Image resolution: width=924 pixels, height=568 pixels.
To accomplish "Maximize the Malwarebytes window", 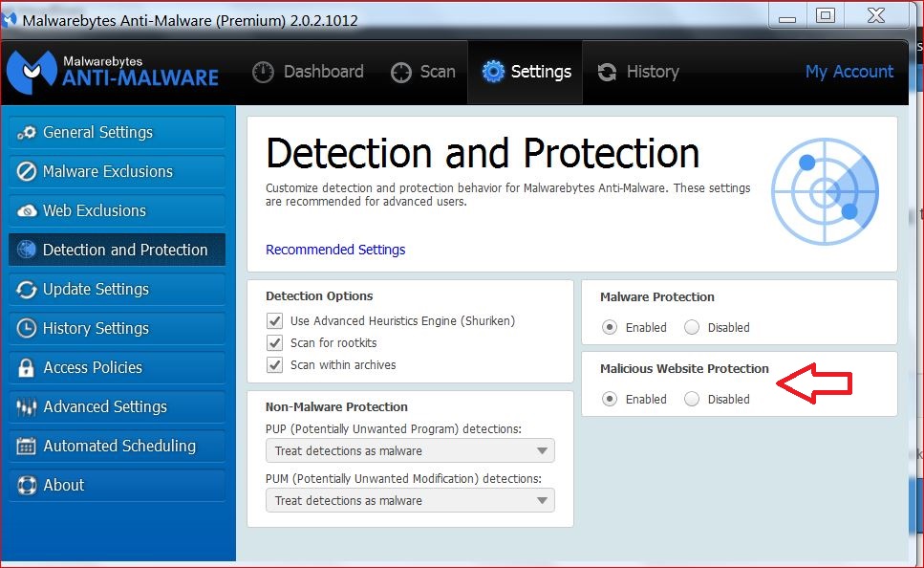I will coord(826,16).
